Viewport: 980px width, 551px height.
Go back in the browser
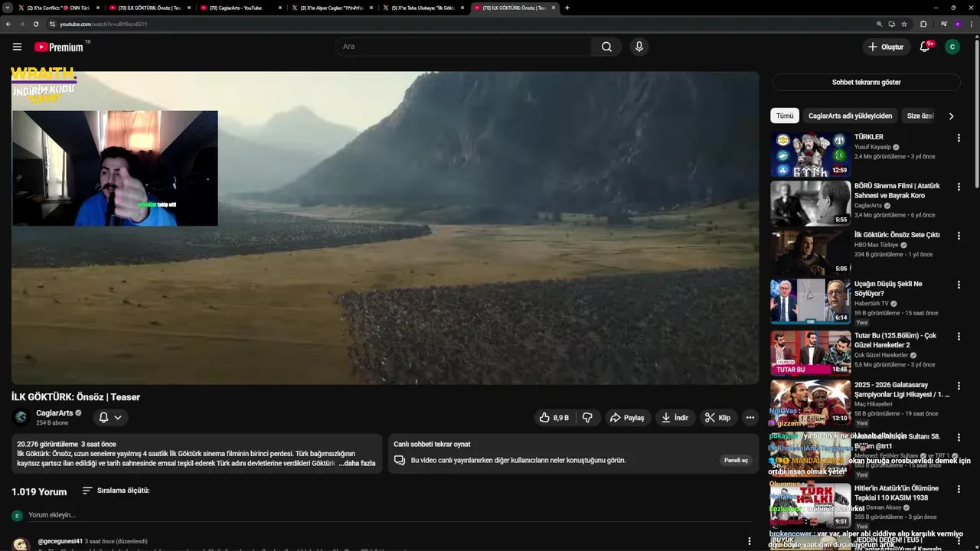[8, 24]
